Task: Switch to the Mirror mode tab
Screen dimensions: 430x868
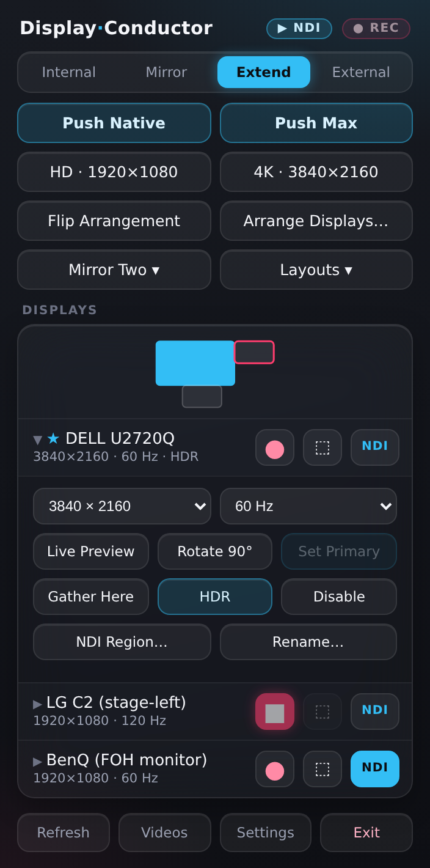Action: point(166,72)
